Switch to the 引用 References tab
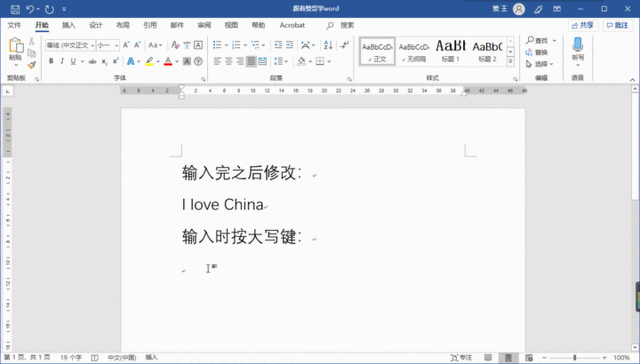 pos(150,25)
